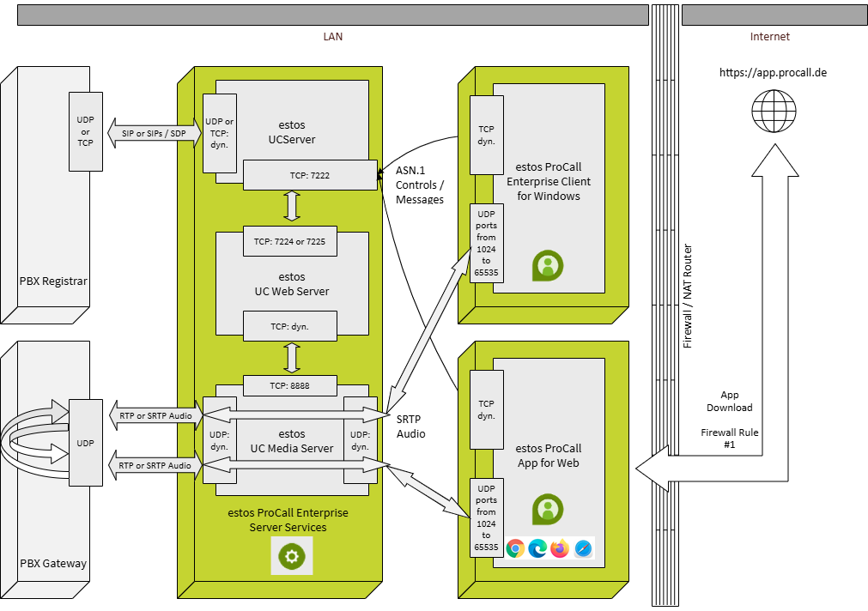Open the https://app.procall.de link
868x611 pixels.
click(x=773, y=73)
